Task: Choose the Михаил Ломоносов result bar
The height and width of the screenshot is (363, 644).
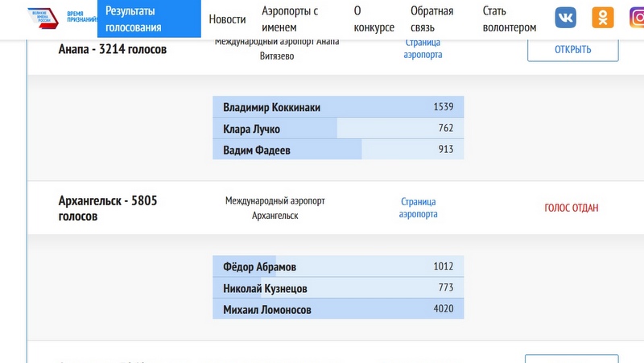Action: click(x=338, y=310)
